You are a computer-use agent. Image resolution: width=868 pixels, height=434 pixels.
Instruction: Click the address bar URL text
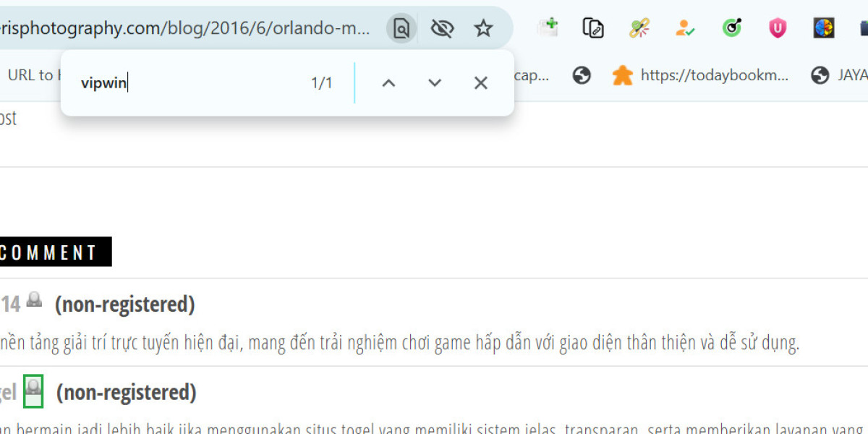tap(185, 29)
